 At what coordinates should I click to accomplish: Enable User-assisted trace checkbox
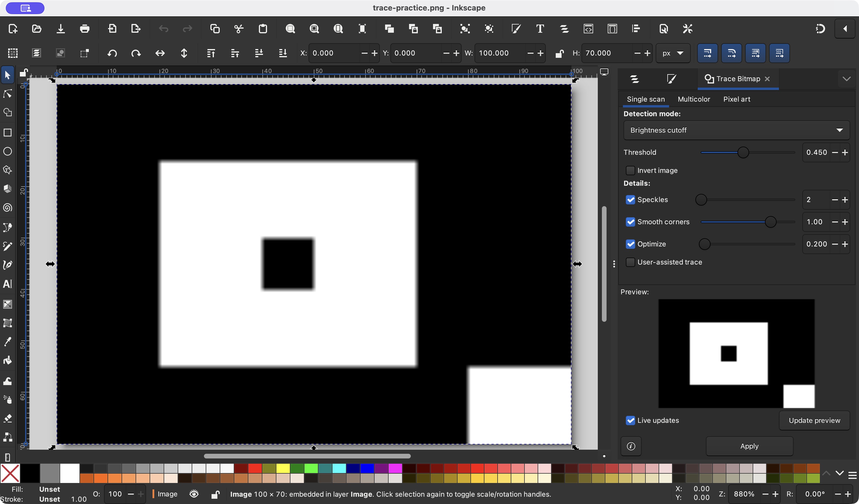(x=630, y=262)
